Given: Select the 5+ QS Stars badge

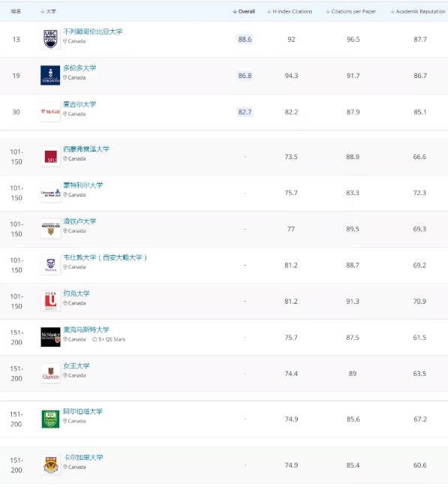Looking at the screenshot, I should pyautogui.click(x=109, y=339).
